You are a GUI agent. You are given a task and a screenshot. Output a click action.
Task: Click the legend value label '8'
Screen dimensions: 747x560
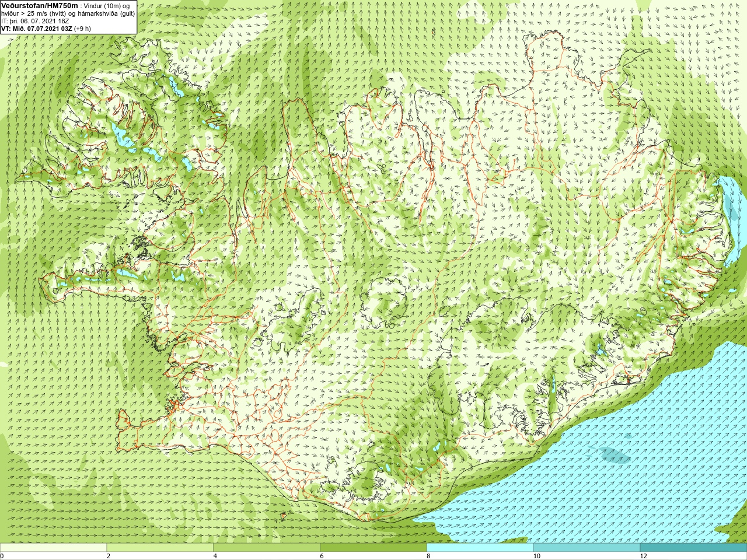pyautogui.click(x=429, y=556)
